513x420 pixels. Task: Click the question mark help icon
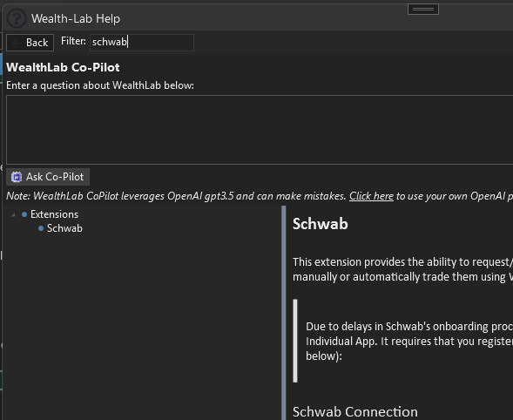[17, 18]
